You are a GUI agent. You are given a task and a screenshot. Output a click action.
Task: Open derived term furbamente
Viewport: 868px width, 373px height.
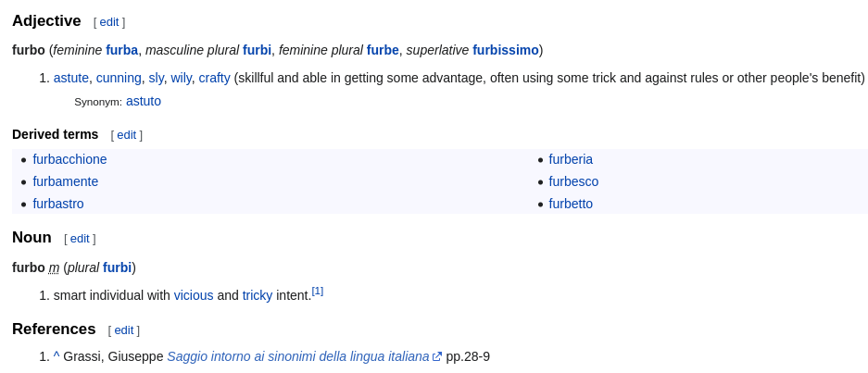pos(66,181)
